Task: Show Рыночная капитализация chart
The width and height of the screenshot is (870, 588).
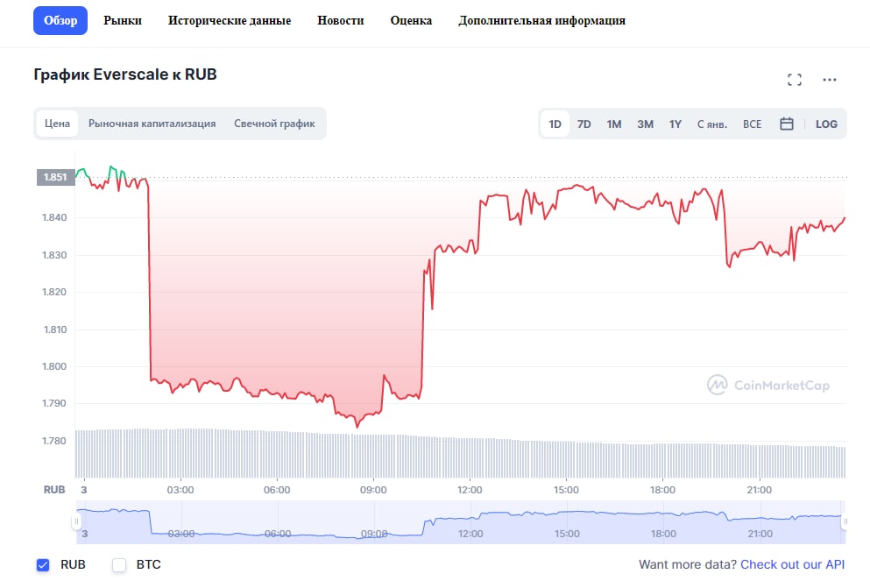Action: tap(152, 124)
